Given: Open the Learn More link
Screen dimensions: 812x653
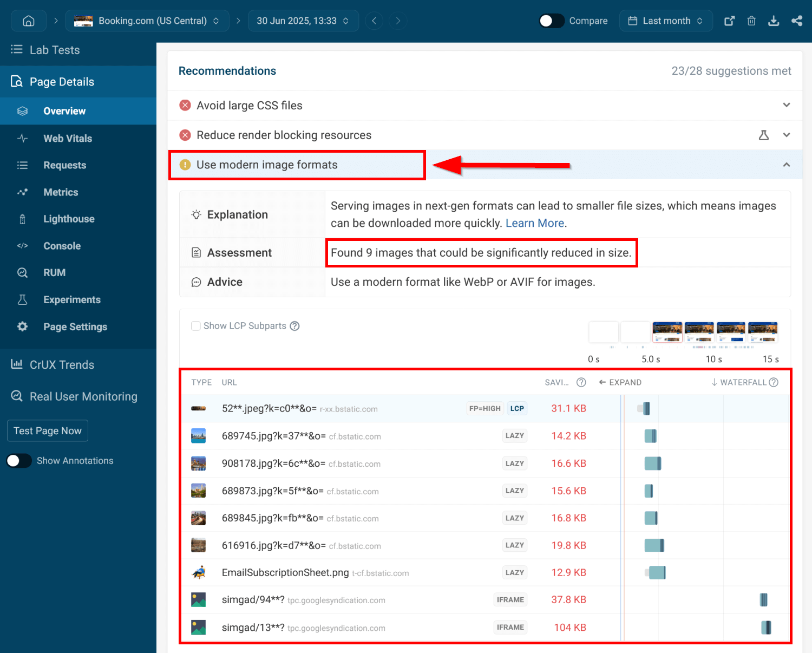Looking at the screenshot, I should [x=534, y=223].
